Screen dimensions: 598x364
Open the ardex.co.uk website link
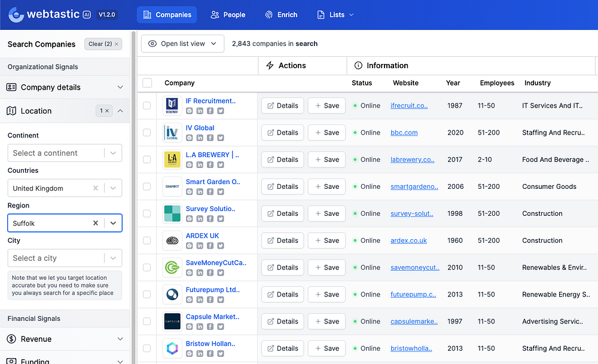pyautogui.click(x=408, y=240)
